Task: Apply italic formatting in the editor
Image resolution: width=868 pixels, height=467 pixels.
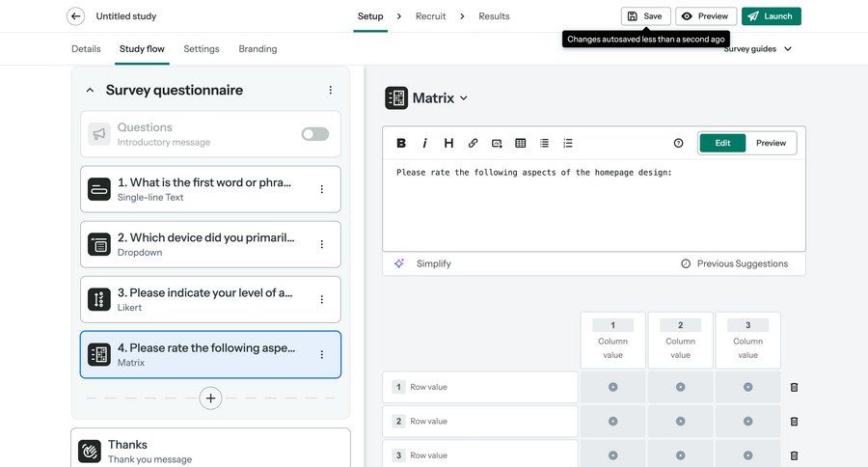Action: pyautogui.click(x=424, y=143)
